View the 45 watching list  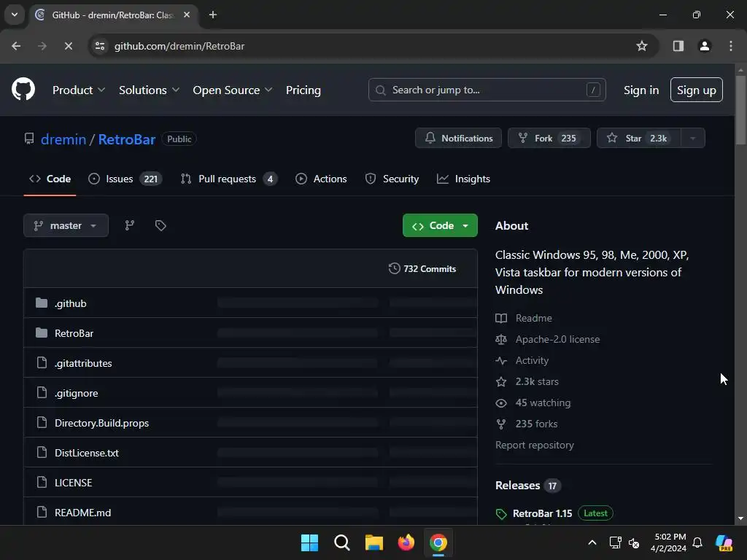tap(543, 402)
